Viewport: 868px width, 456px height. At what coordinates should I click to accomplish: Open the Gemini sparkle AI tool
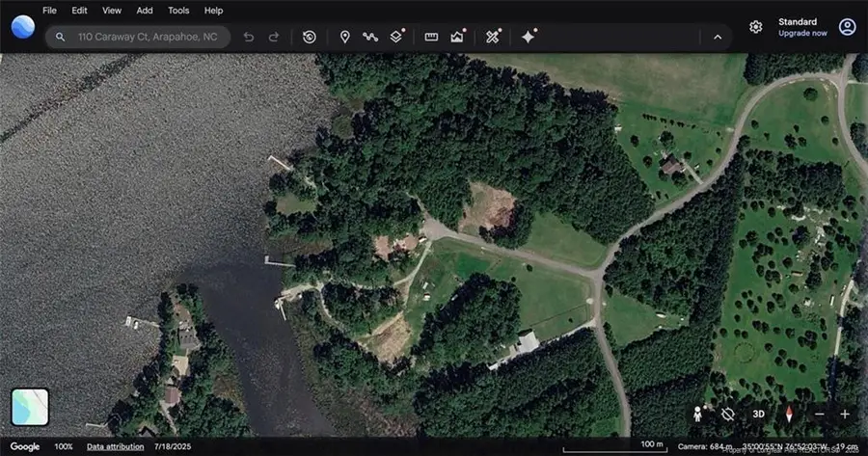pyautogui.click(x=528, y=37)
